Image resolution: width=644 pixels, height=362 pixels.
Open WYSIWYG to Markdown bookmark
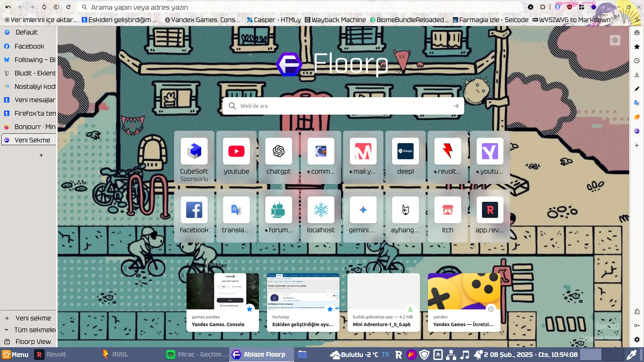[x=572, y=20]
